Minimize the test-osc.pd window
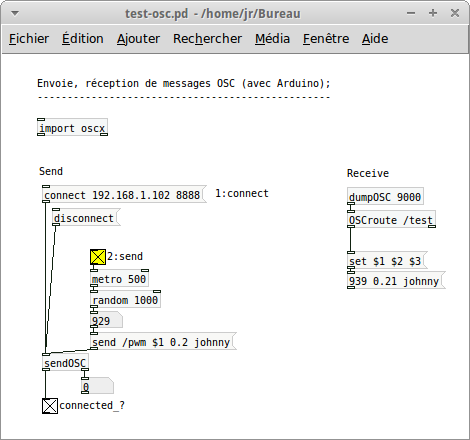This screenshot has width=470, height=440. (x=411, y=13)
